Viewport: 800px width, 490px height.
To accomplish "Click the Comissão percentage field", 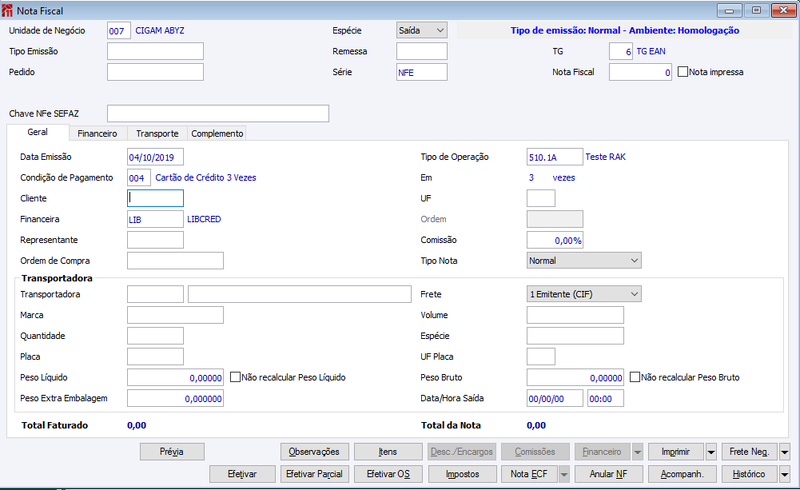I will (x=555, y=240).
